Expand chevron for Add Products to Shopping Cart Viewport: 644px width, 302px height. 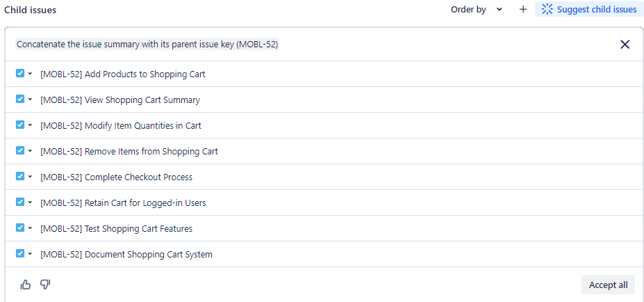[30, 74]
